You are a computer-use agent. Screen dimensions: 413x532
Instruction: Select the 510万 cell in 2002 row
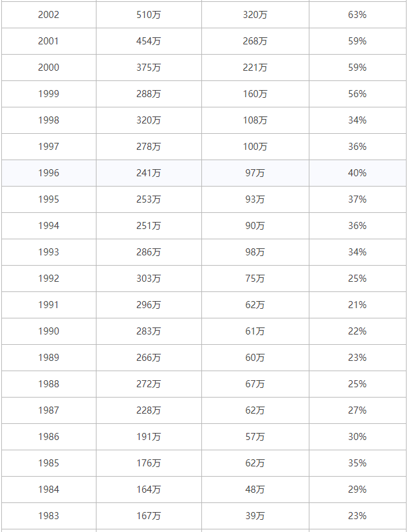coord(149,15)
